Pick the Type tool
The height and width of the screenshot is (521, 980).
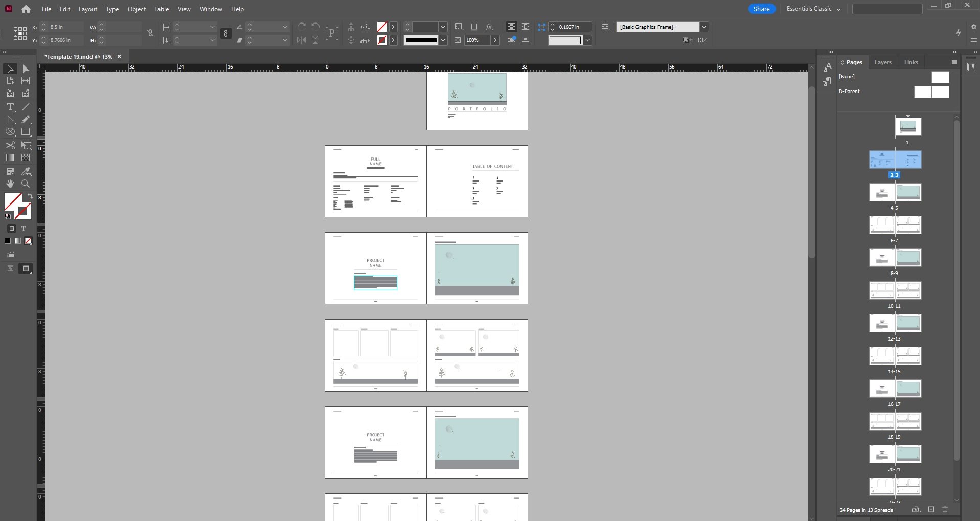coord(10,107)
